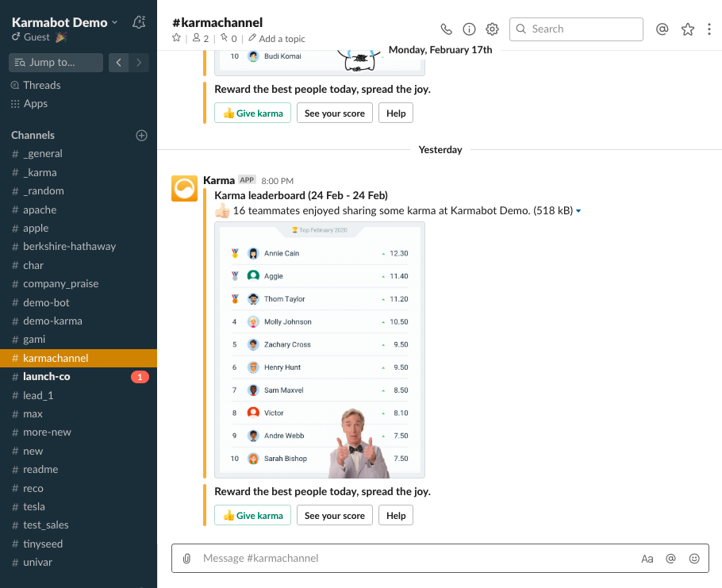Image resolution: width=722 pixels, height=588 pixels.
Task: Click the 8:00 PM timestamp
Action: (277, 181)
